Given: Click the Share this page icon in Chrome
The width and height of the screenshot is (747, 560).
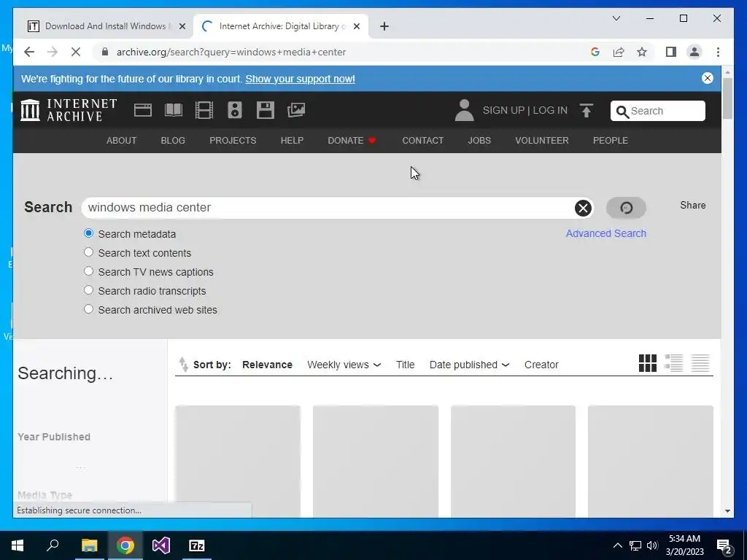Looking at the screenshot, I should (x=619, y=52).
